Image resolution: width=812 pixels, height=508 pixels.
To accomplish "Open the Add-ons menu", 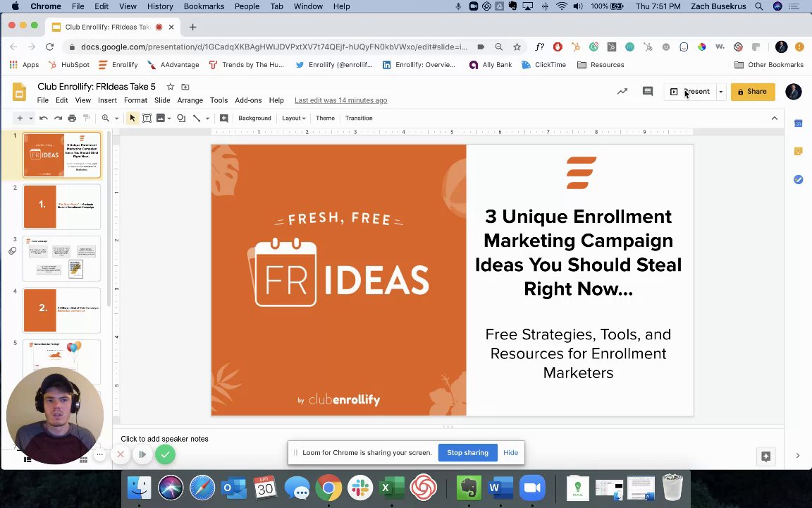I will point(248,100).
